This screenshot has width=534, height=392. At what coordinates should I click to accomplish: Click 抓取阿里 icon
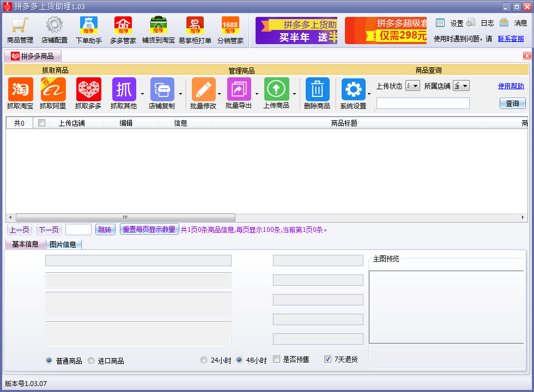53,93
